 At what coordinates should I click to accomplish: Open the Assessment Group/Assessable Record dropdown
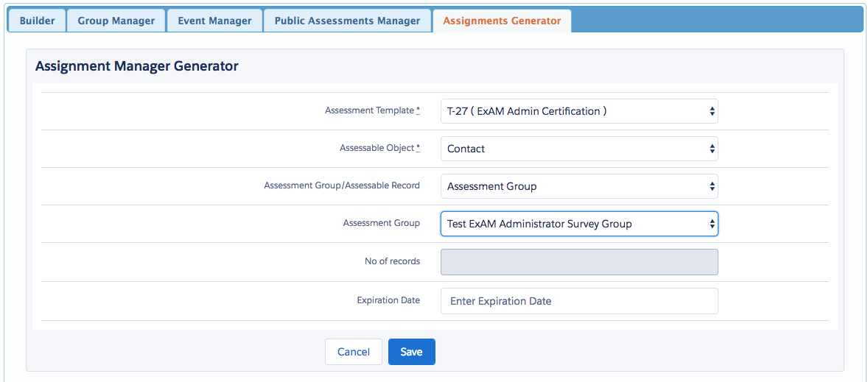(x=579, y=186)
